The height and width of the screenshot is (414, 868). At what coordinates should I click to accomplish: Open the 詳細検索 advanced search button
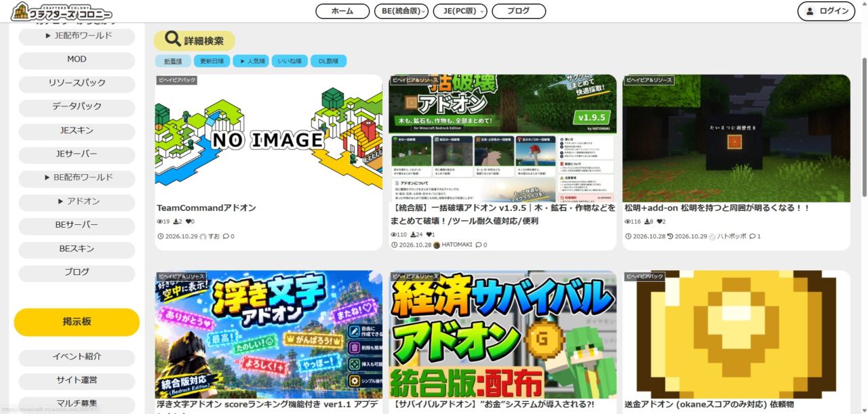pos(194,41)
